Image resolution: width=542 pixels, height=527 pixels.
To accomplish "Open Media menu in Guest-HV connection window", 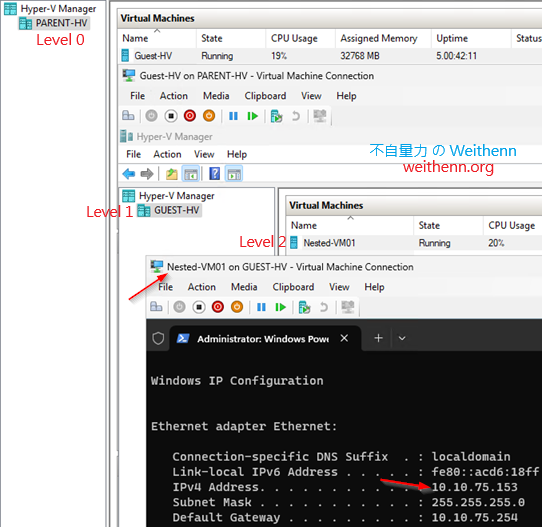I will [216, 96].
